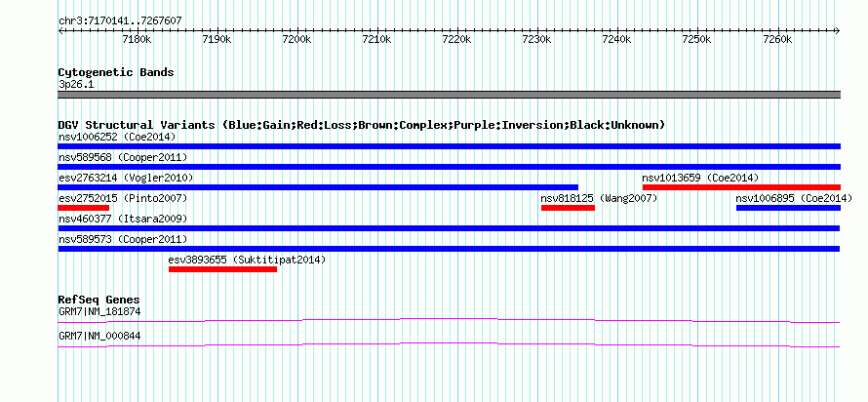Click blue gain bar under esv2763214
Viewport: 868px width, 402px height.
318,187
